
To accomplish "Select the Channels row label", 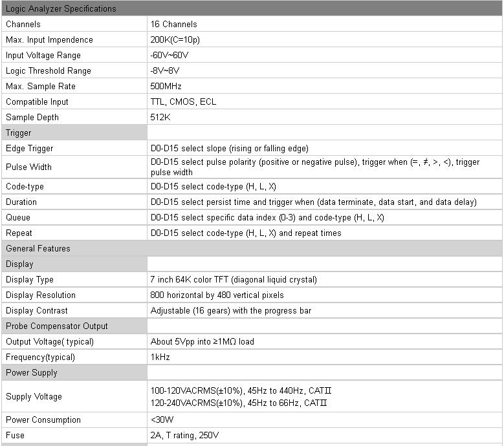I will point(23,24).
